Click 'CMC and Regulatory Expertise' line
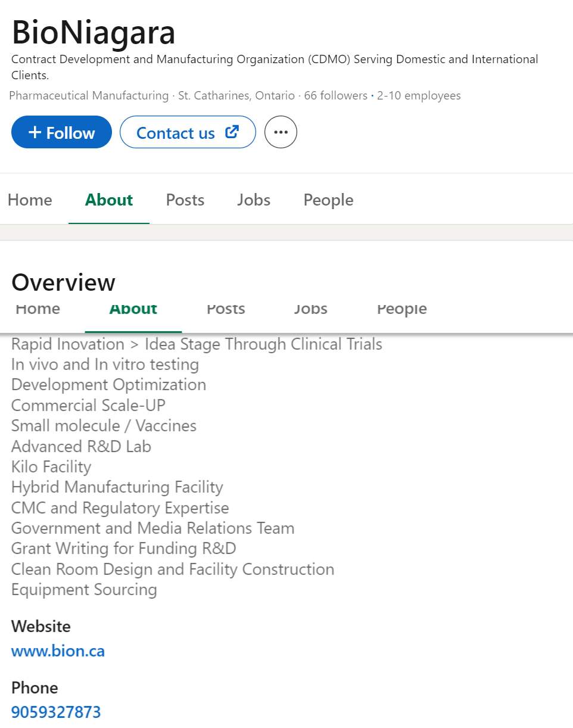This screenshot has width=573, height=728. point(120,508)
